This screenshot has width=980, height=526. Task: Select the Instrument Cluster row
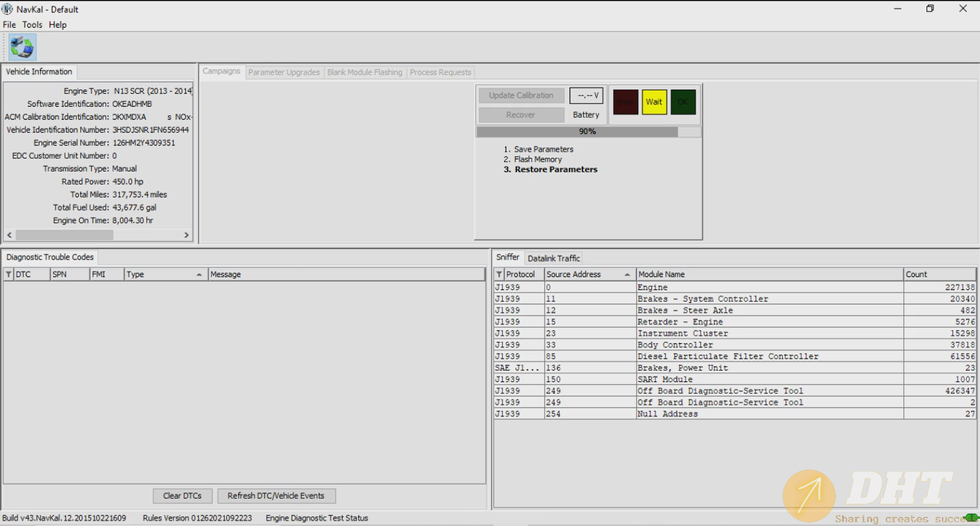point(735,333)
